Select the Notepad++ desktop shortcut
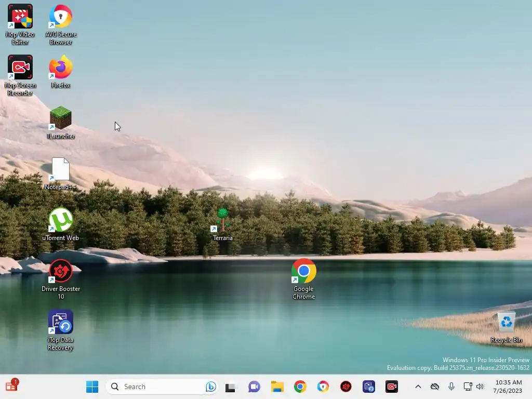 (61, 174)
